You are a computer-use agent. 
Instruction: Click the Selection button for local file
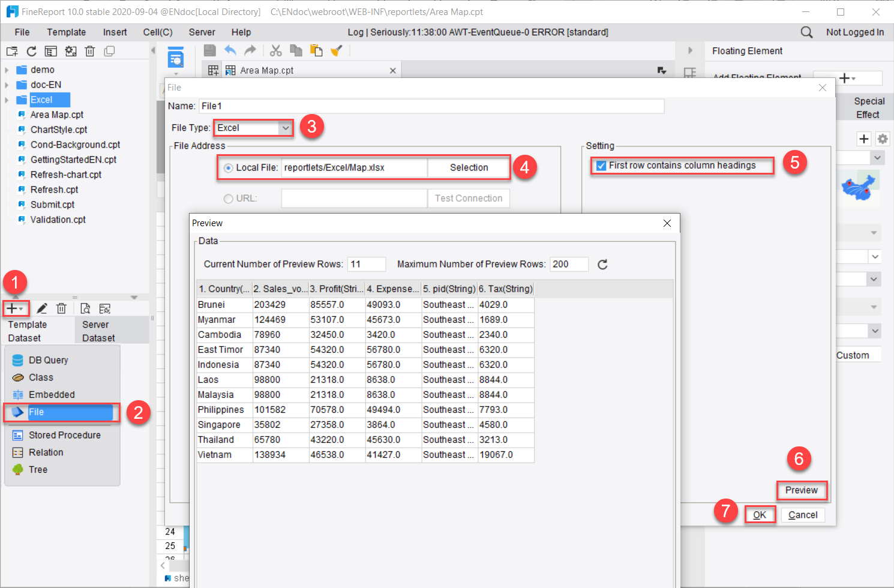coord(469,168)
